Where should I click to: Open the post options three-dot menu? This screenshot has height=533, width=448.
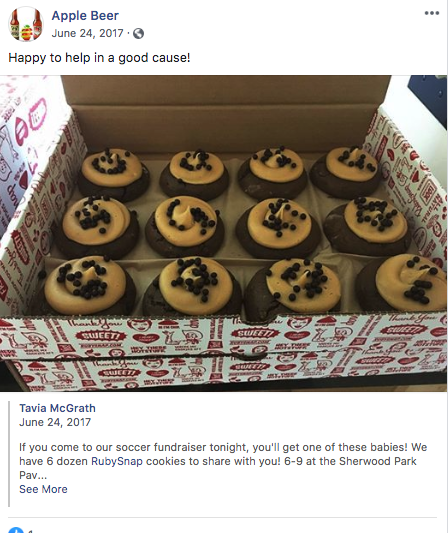point(432,13)
